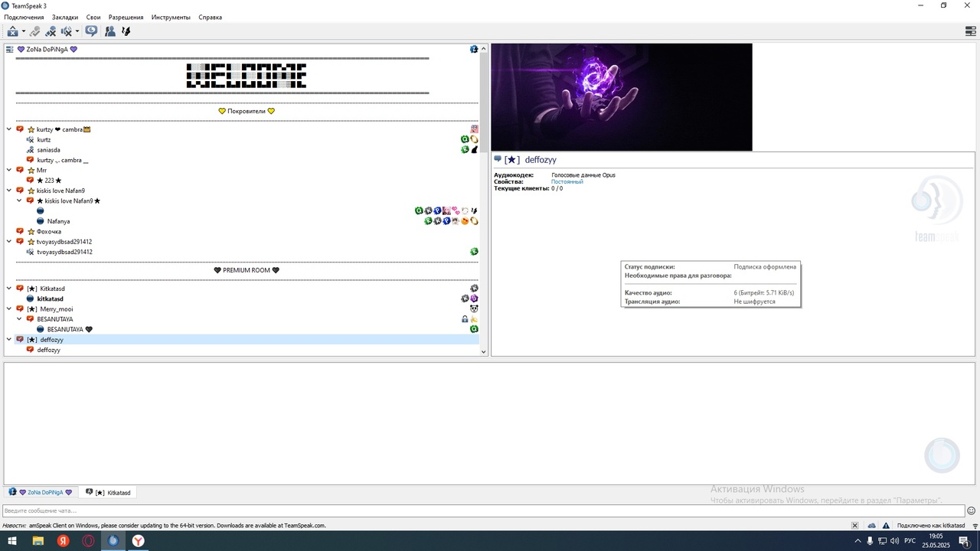Open the Инструменты menu
The width and height of the screenshot is (980, 551).
pos(171,17)
